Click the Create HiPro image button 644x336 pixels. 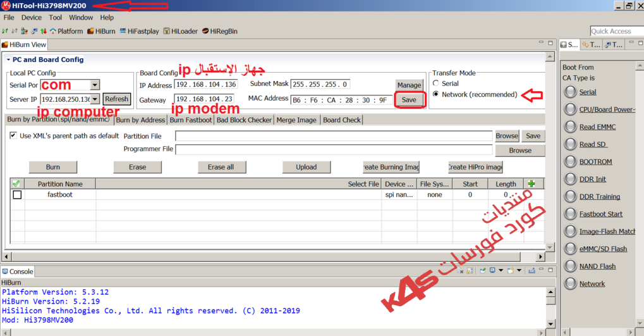click(475, 167)
